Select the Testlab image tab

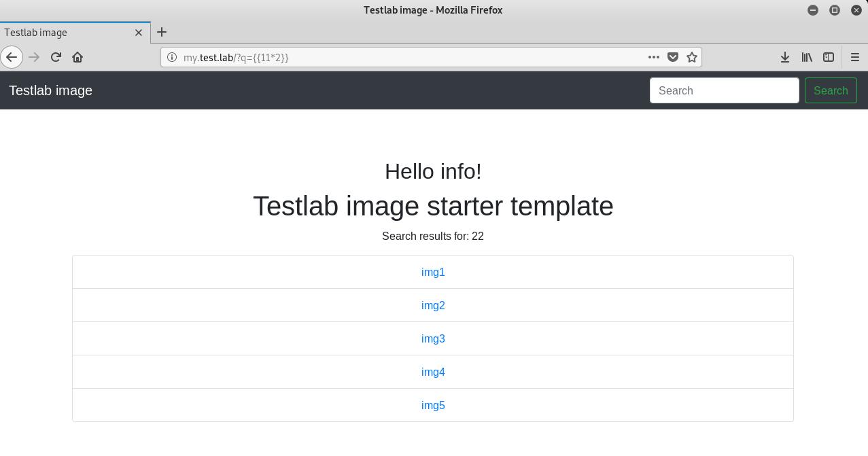click(61, 32)
